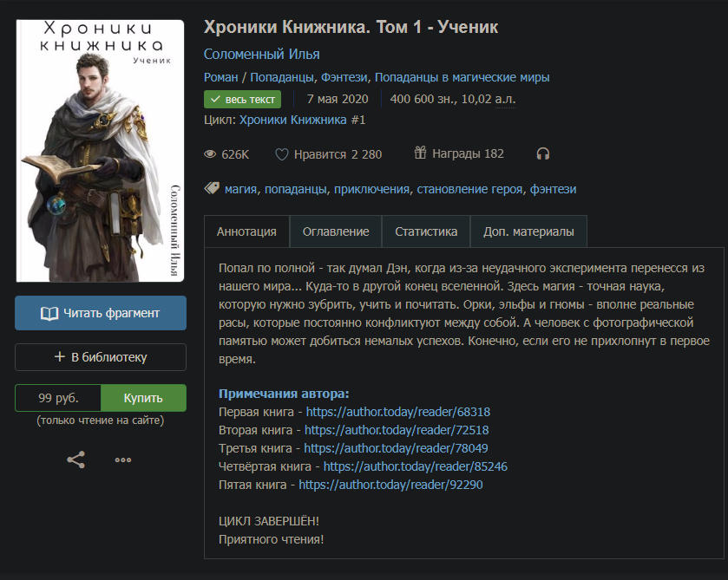Open the three-dots more options menu
Screen dimensions: 728x580
pyautogui.click(x=123, y=460)
